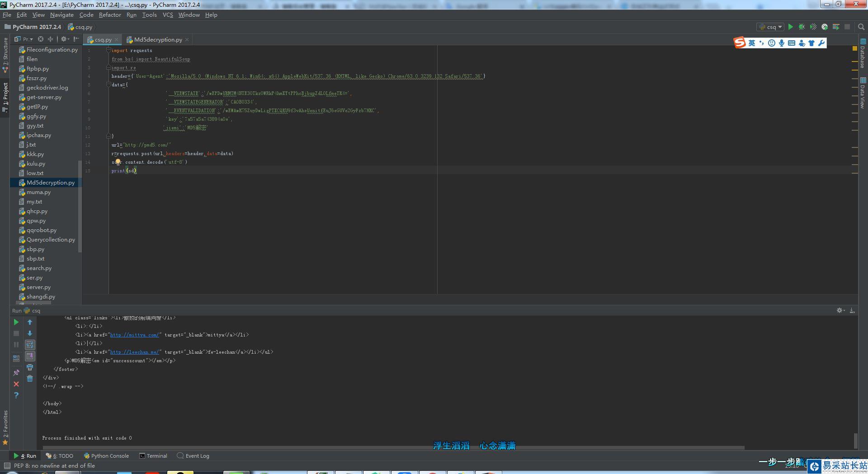Follow the http://leechan.me/ link in output
The height and width of the screenshot is (474, 868).
pos(134,352)
